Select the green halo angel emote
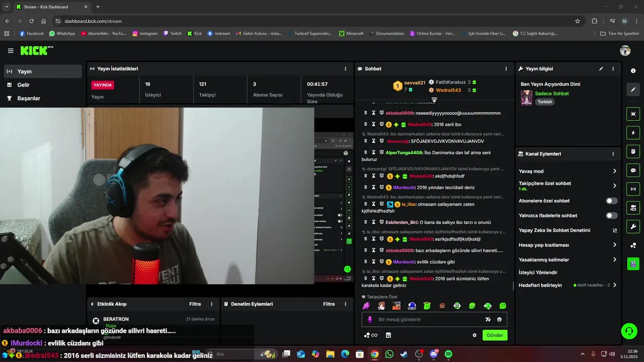Viewport: 644px width, 362px height. pos(427,306)
